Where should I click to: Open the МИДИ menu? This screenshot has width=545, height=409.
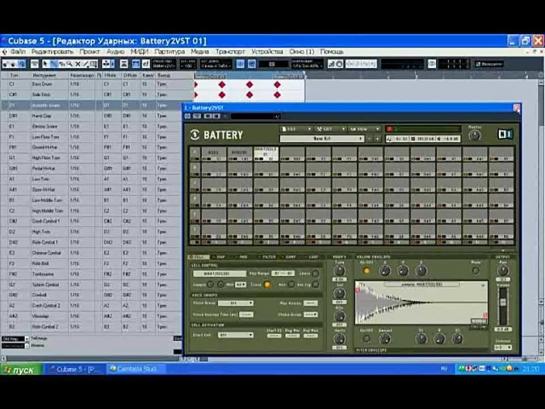tap(139, 52)
